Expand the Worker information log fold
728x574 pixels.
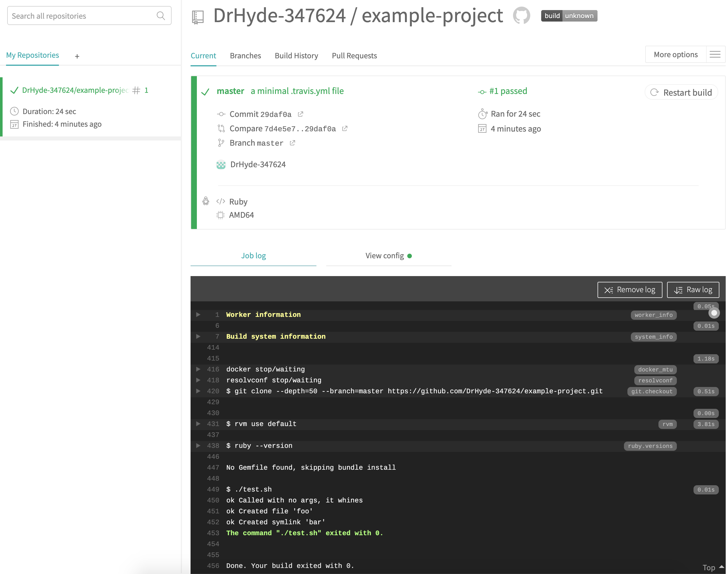[198, 315]
